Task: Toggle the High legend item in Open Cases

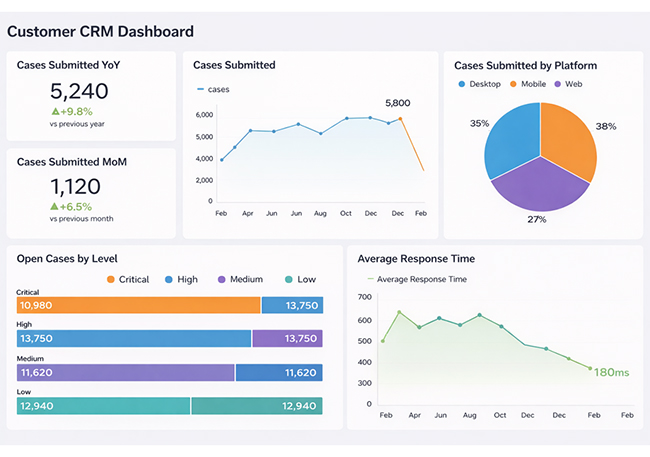Action: [181, 280]
